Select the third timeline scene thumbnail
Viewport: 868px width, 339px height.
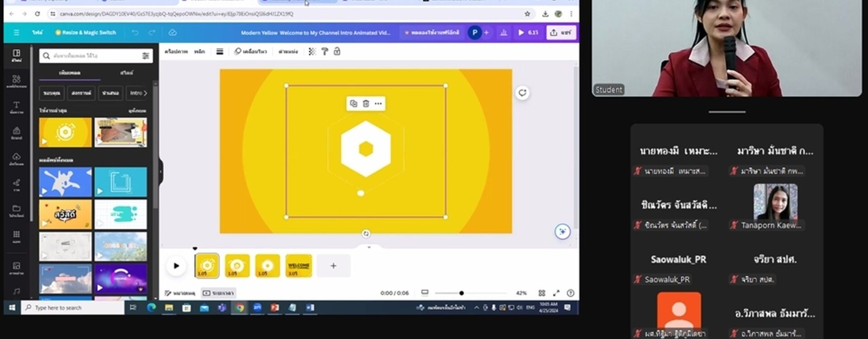point(268,266)
